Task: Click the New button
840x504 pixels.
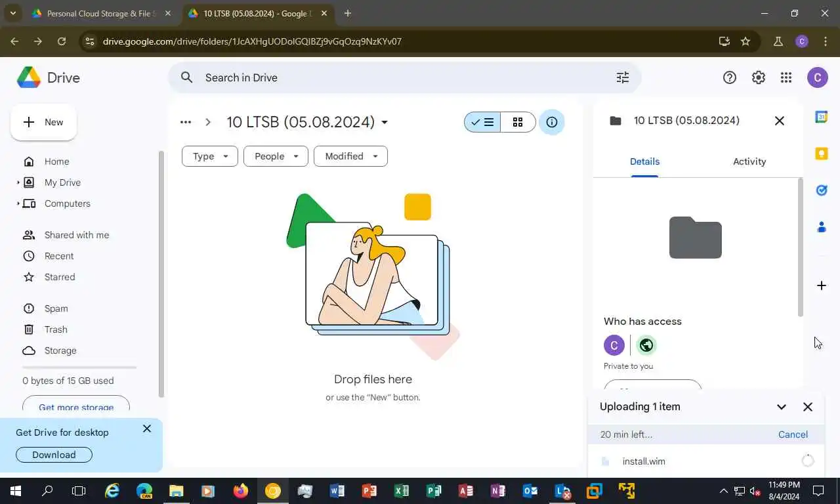Action: tap(43, 122)
